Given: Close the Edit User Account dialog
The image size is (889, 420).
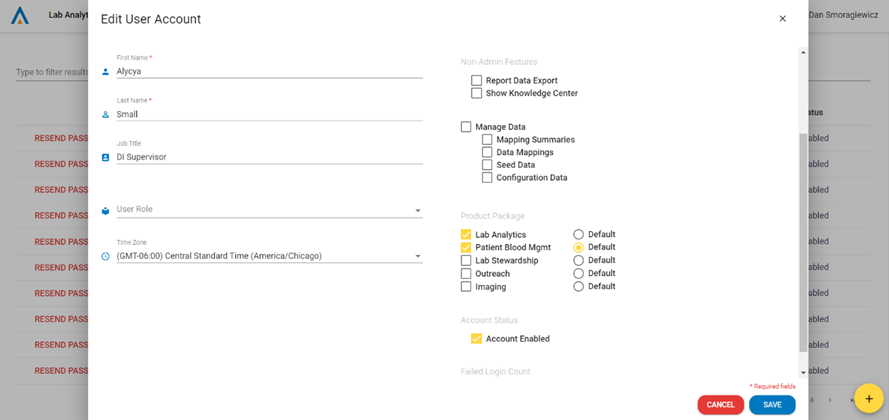Looking at the screenshot, I should pyautogui.click(x=782, y=19).
